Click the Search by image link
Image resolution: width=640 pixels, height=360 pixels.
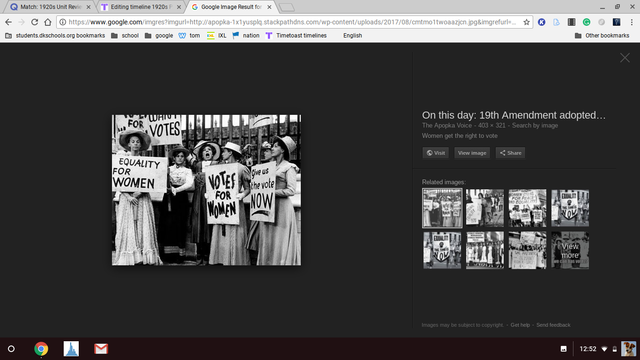535,125
